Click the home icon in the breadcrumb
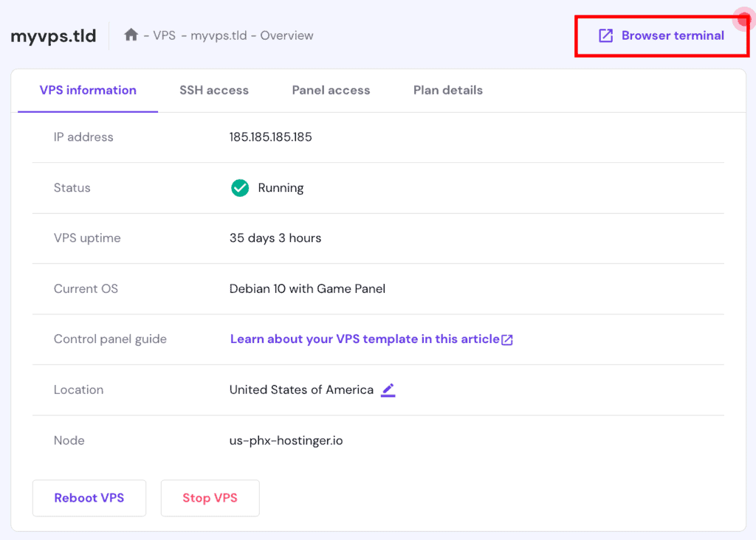This screenshot has width=756, height=540. (x=131, y=35)
